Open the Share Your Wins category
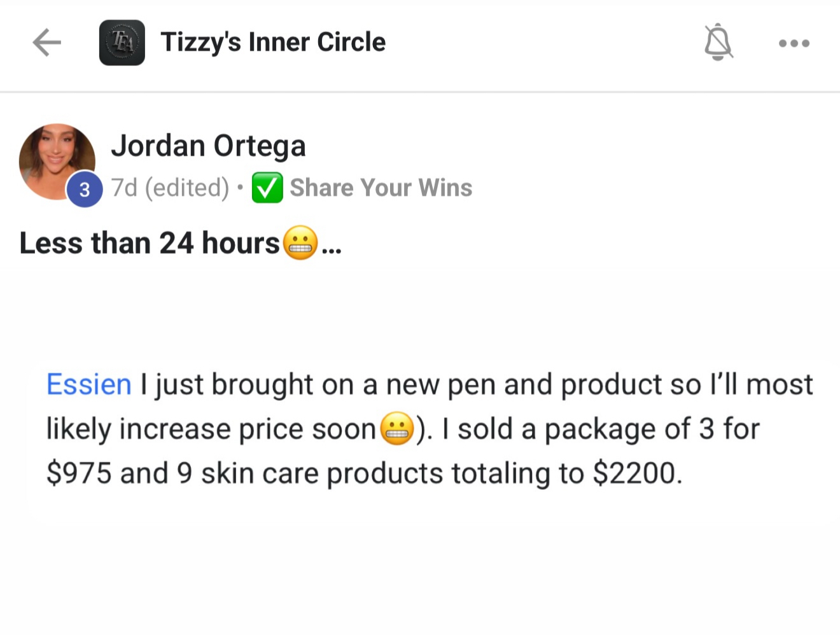This screenshot has width=840, height=635. 381,188
